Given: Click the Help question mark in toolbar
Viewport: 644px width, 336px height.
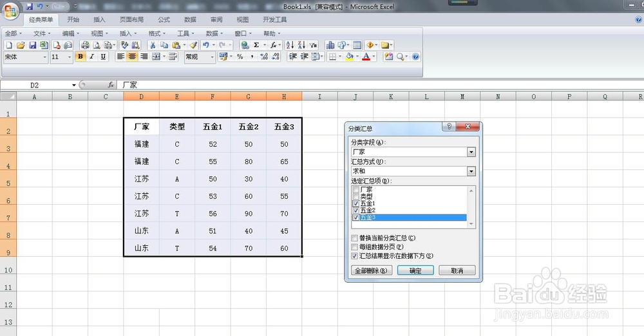Looking at the screenshot, I should pos(415,57).
